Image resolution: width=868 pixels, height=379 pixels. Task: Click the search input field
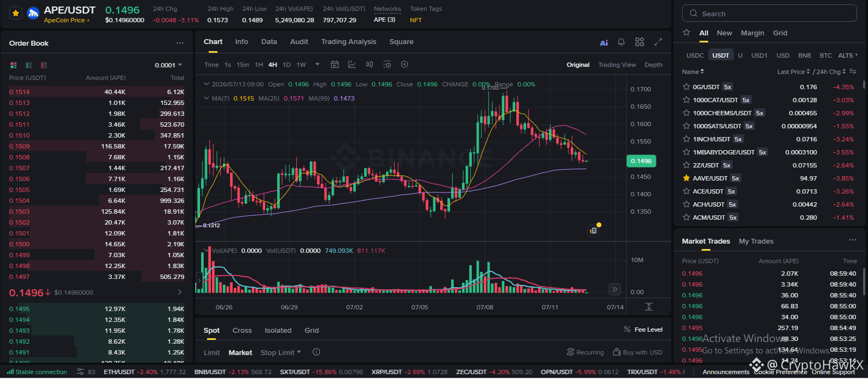(770, 14)
